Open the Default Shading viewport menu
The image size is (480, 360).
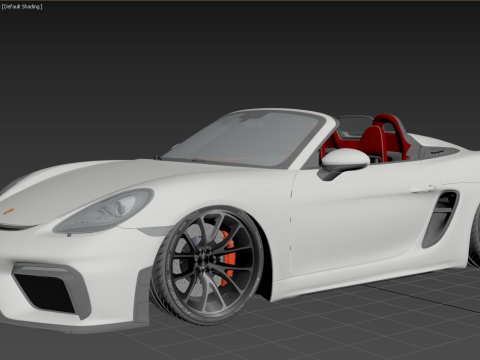[22, 7]
